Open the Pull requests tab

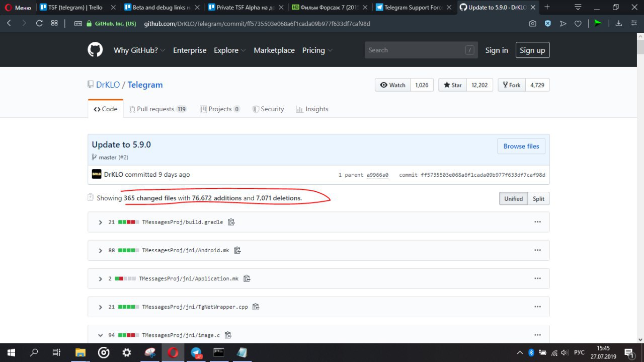click(x=158, y=109)
